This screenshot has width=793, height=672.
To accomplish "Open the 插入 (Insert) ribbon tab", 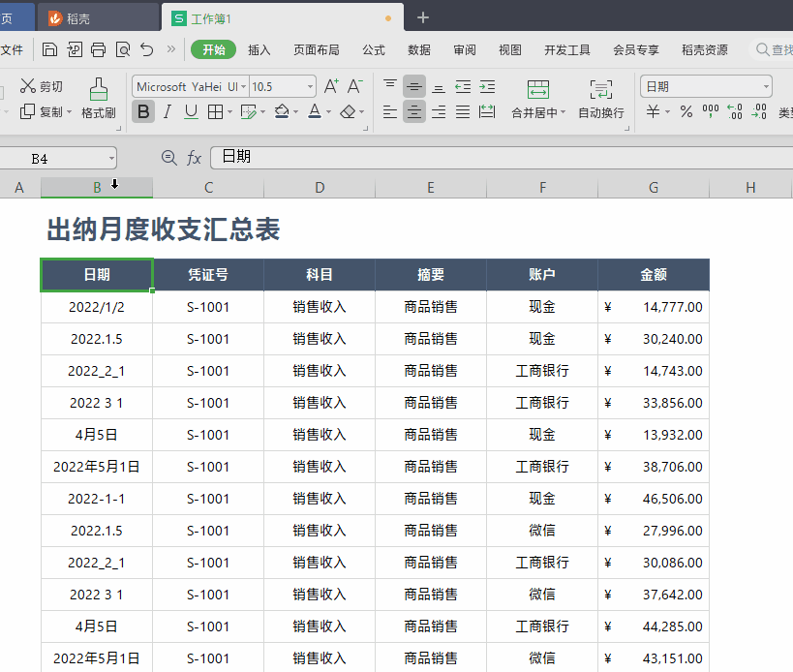I will (259, 50).
